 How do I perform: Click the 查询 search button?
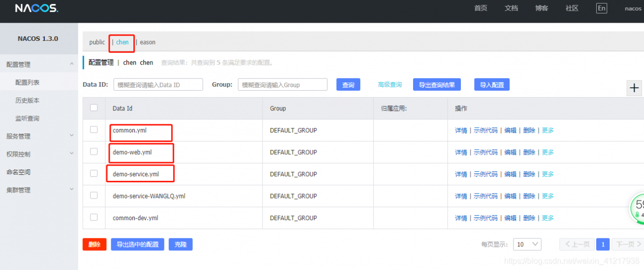(348, 85)
